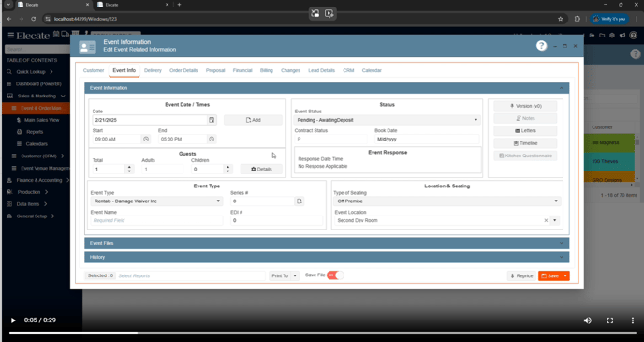Play the video
The height and width of the screenshot is (342, 644).
13,320
